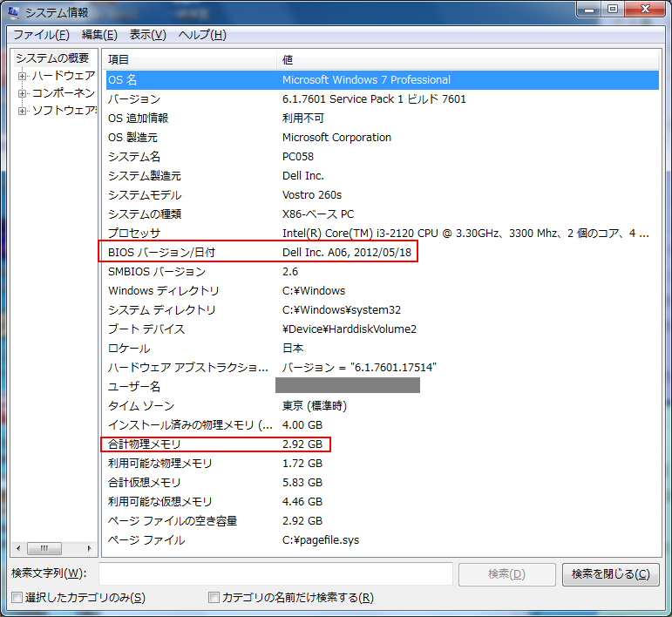
Task: Click the tree pane horizontal scrollbar thumb
Action: (44, 548)
